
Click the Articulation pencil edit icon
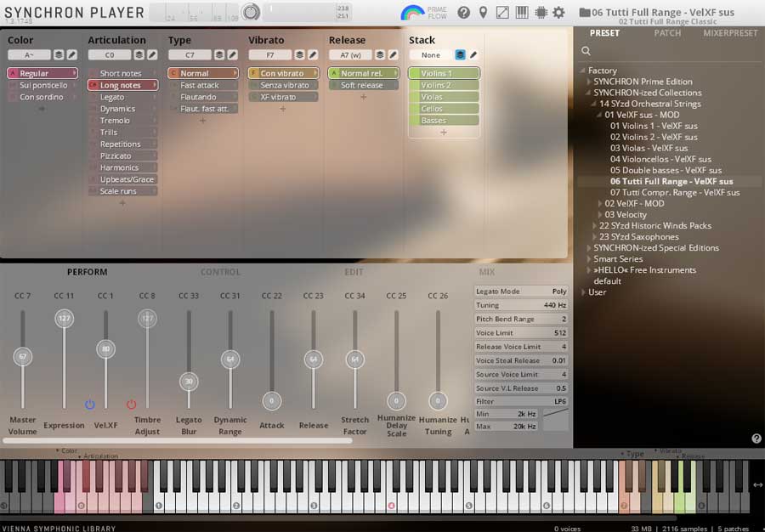click(152, 55)
